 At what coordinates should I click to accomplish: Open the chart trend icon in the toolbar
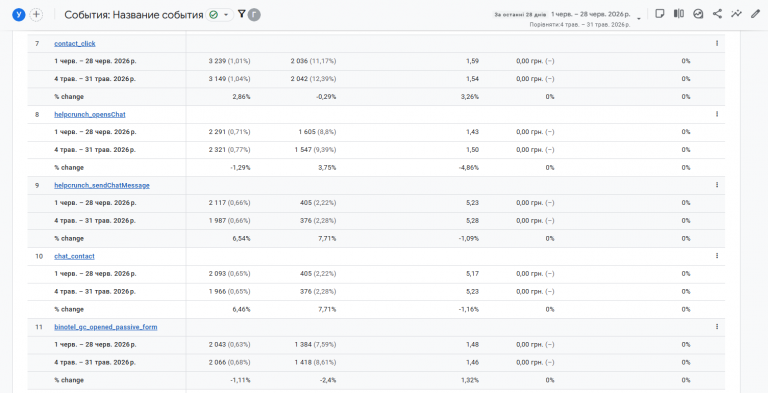click(x=698, y=14)
